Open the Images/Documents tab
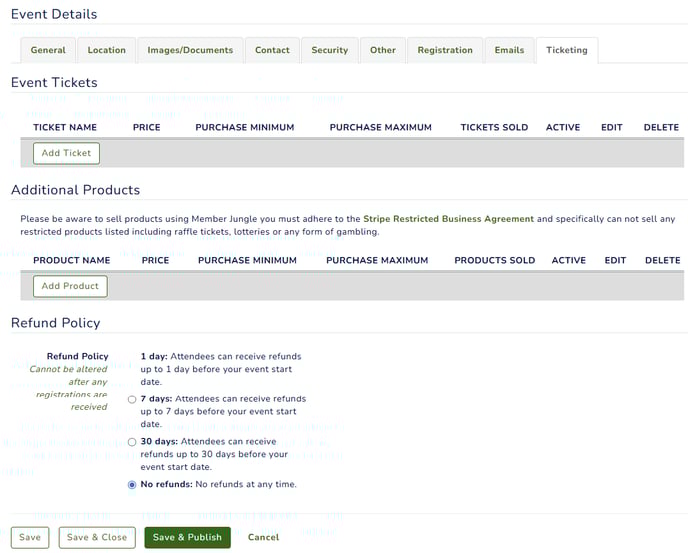688x553 pixels. (190, 50)
